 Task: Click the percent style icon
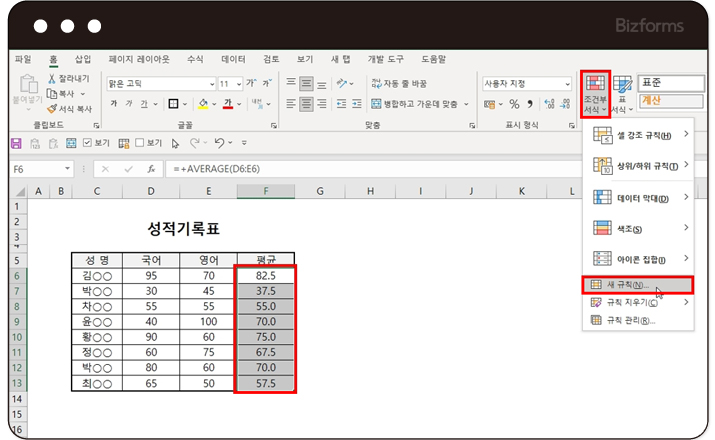(x=514, y=103)
